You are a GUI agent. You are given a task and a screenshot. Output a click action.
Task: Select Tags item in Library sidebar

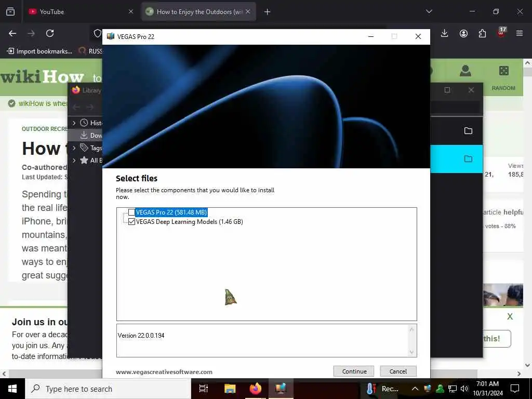pyautogui.click(x=91, y=148)
